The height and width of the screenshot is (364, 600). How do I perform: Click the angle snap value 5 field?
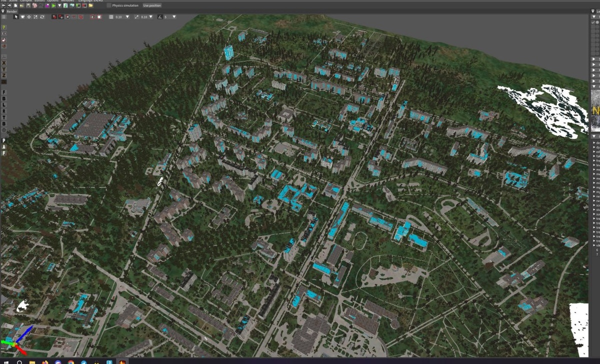coord(167,17)
